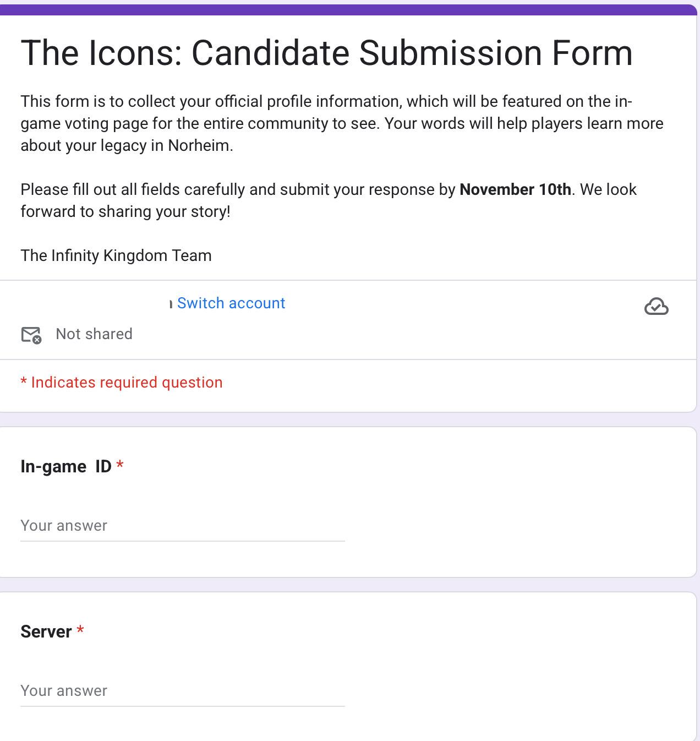Focus the Server answer field
The image size is (700, 741).
[182, 691]
